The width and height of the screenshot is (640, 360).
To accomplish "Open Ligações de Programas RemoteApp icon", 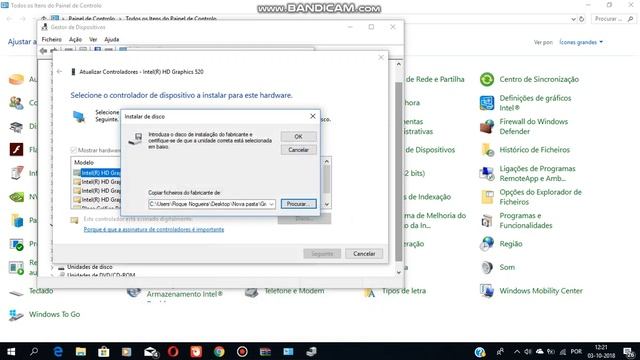I will coord(487,173).
